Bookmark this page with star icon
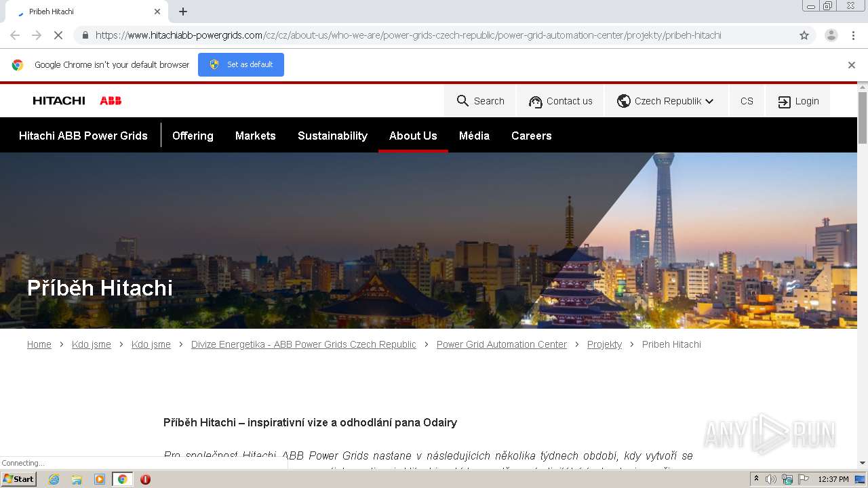 click(x=804, y=35)
